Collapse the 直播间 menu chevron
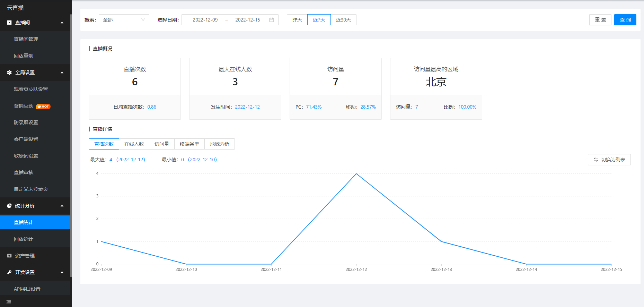 (x=62, y=23)
